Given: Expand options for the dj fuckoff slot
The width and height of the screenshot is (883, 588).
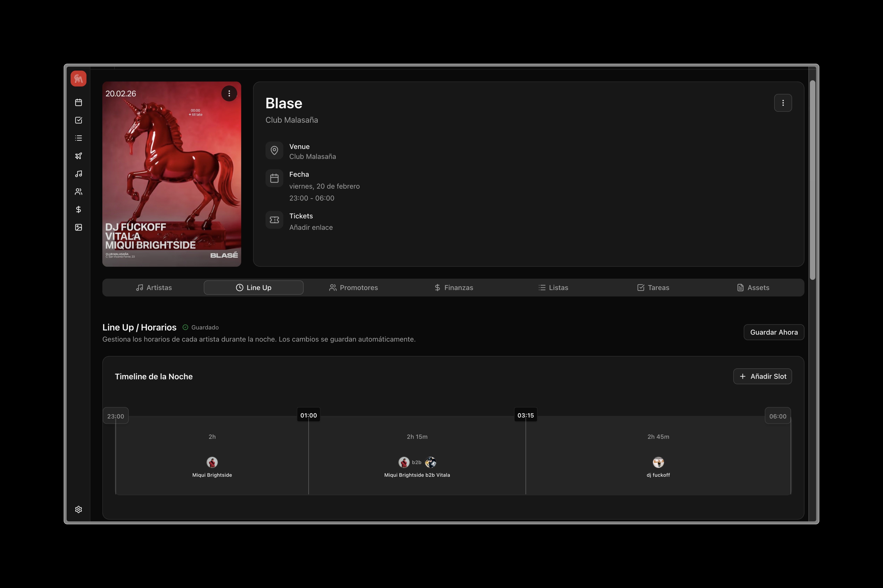Looking at the screenshot, I should point(658,462).
